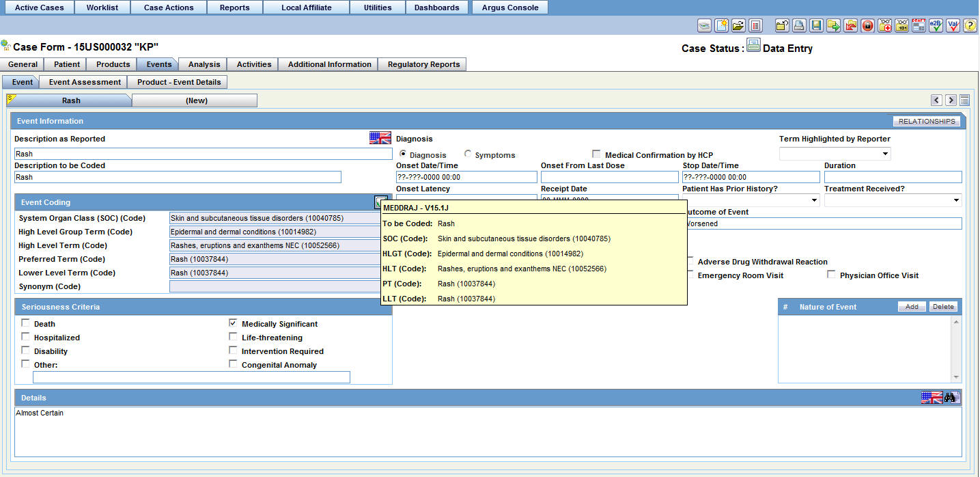Toggle the Death seriousness checkbox
980x477 pixels.
(x=25, y=323)
